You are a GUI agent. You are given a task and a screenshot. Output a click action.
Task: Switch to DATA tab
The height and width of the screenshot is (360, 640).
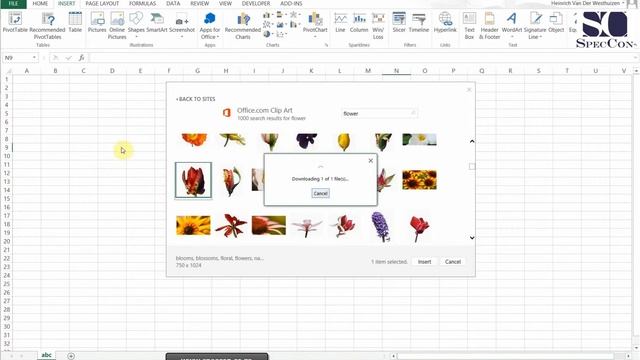tap(173, 4)
